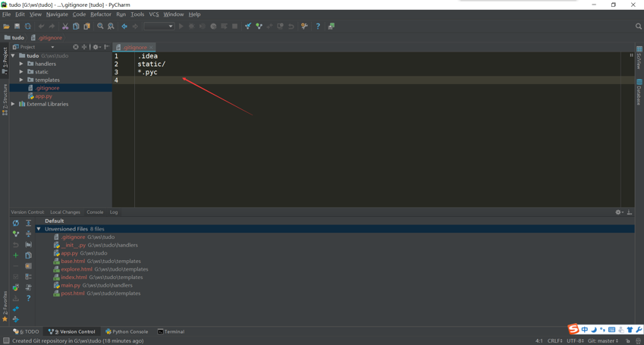The height and width of the screenshot is (345, 644).
Task: Open the TODO tool window
Action: pyautogui.click(x=26, y=332)
